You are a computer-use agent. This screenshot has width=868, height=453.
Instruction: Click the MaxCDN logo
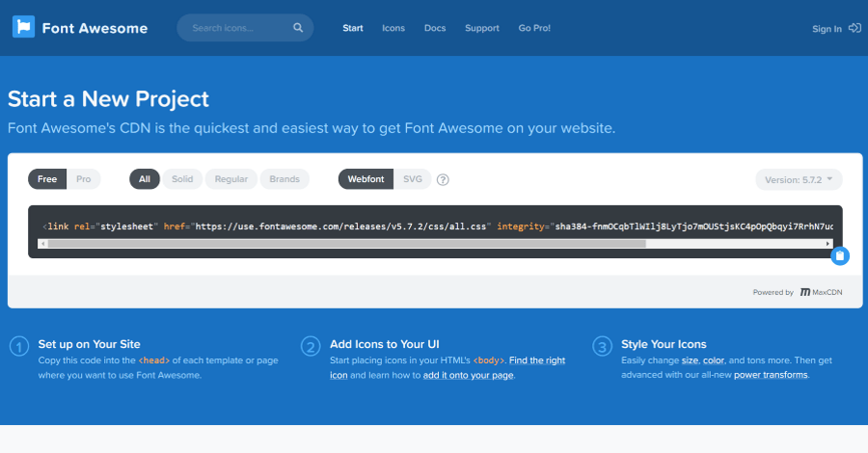coord(821,292)
